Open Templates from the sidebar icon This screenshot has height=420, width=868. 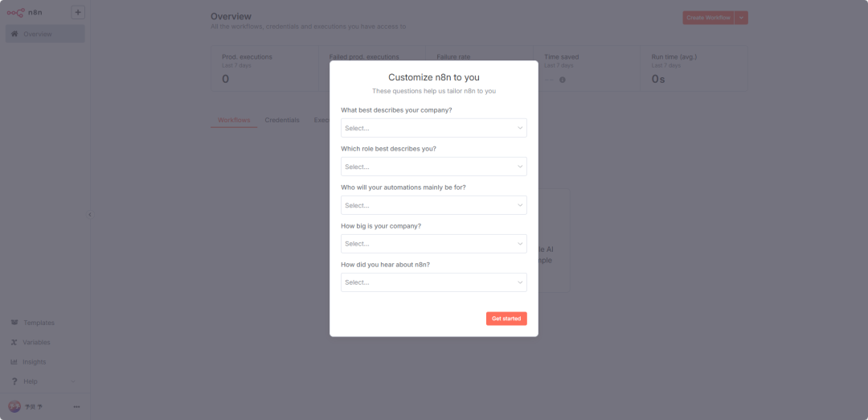coord(14,323)
